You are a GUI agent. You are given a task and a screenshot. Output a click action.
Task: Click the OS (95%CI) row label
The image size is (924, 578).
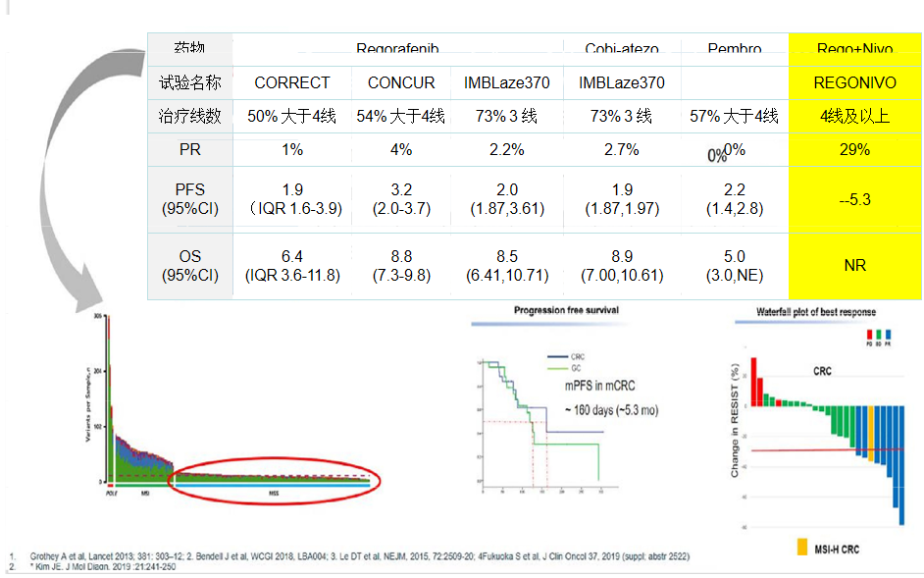pos(189,266)
